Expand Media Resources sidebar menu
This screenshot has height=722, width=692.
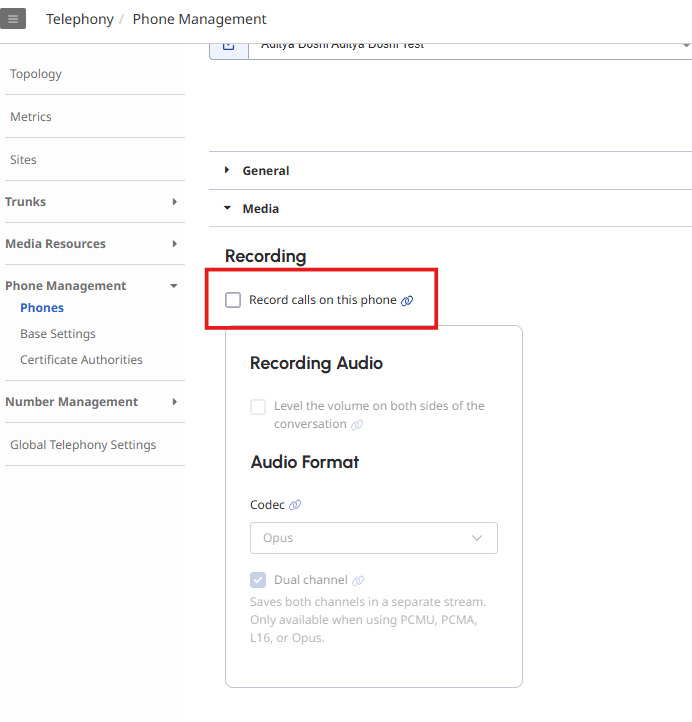174,244
